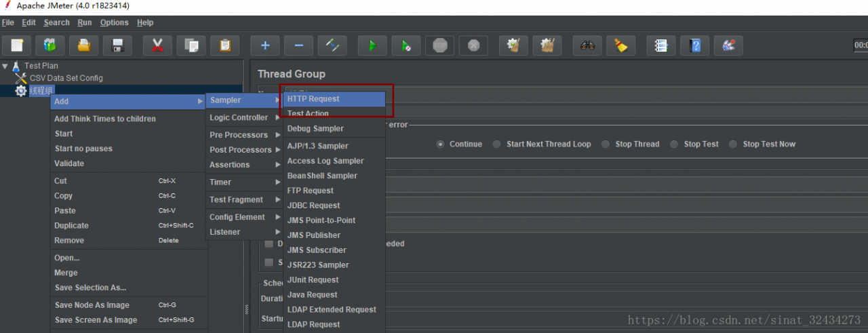Click Save Selection As... entry
868x333 pixels.
(x=129, y=288)
